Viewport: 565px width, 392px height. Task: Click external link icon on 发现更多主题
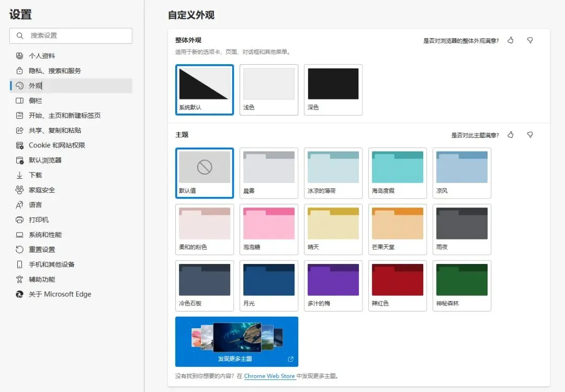point(290,359)
